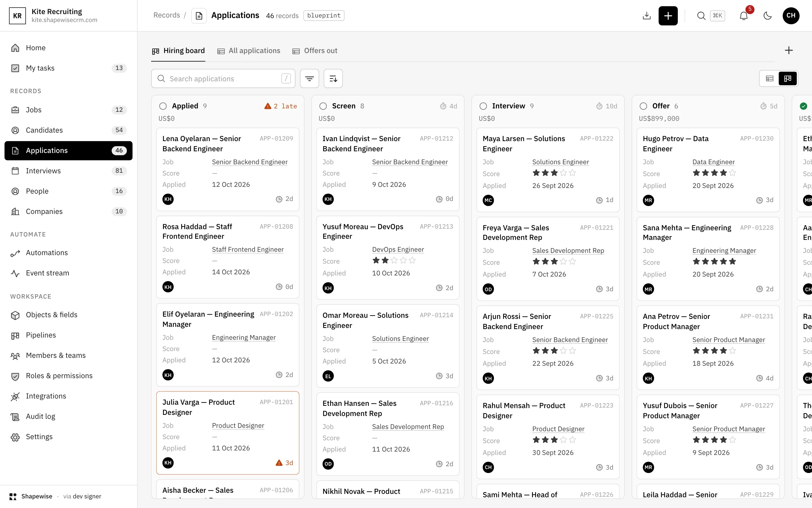812x508 pixels.
Task: Open Companies in sidebar
Action: pyautogui.click(x=69, y=212)
